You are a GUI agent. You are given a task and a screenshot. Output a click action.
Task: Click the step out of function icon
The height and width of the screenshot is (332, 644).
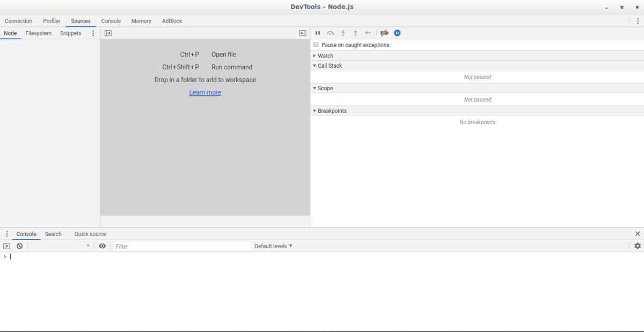[355, 33]
